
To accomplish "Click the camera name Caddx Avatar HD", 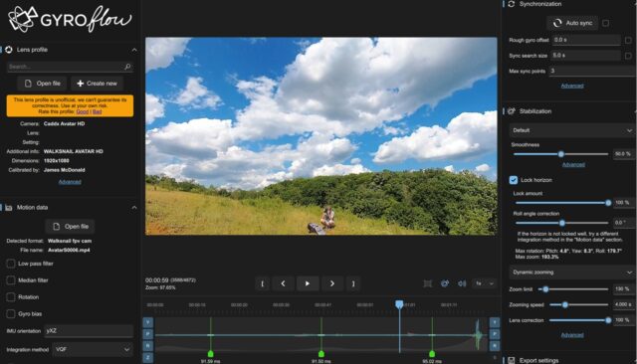I will click(64, 123).
